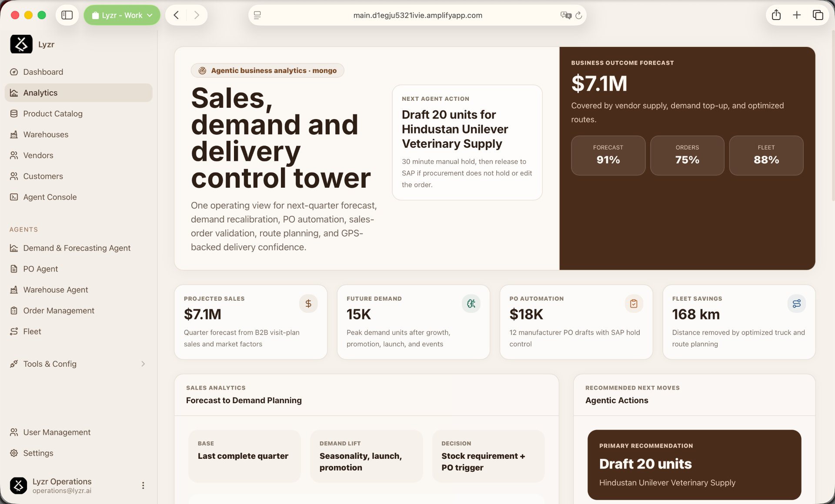The width and height of the screenshot is (835, 504).
Task: Click the browser share icon
Action: [x=776, y=15]
